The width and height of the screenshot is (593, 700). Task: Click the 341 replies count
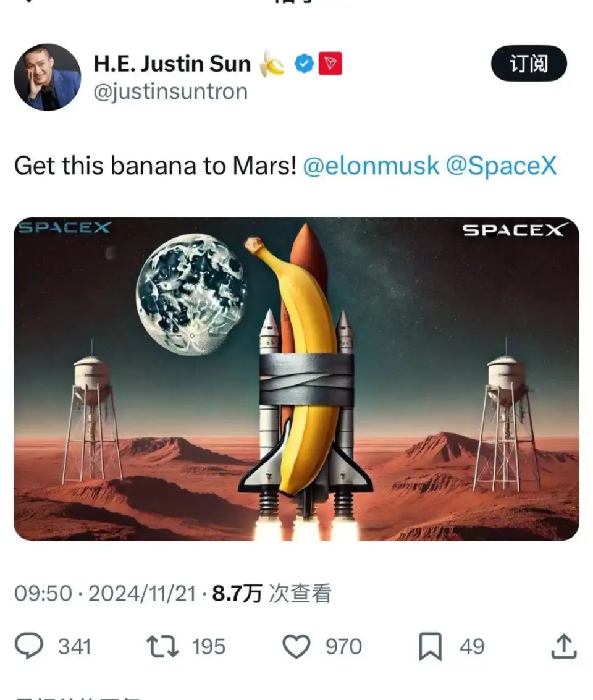[75, 646]
